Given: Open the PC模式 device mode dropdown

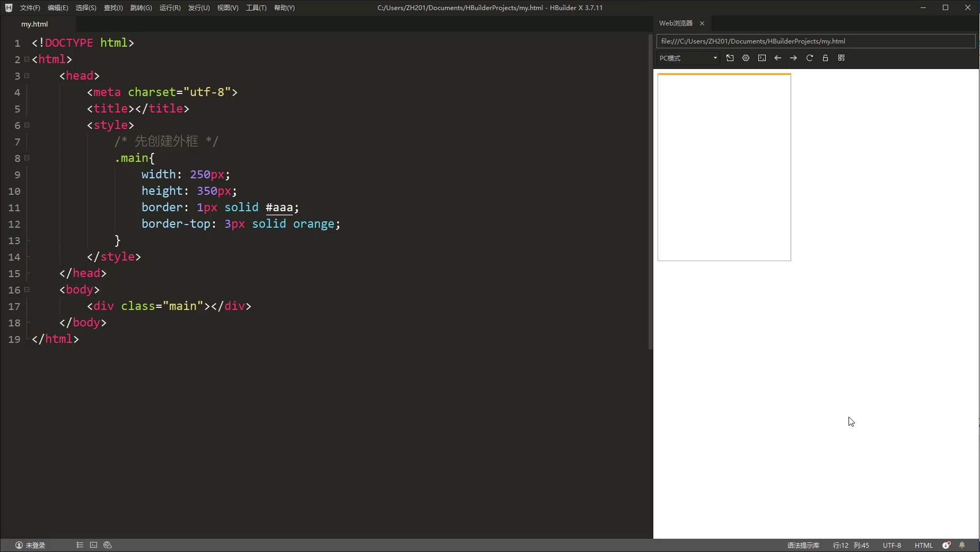Looking at the screenshot, I should click(x=688, y=58).
